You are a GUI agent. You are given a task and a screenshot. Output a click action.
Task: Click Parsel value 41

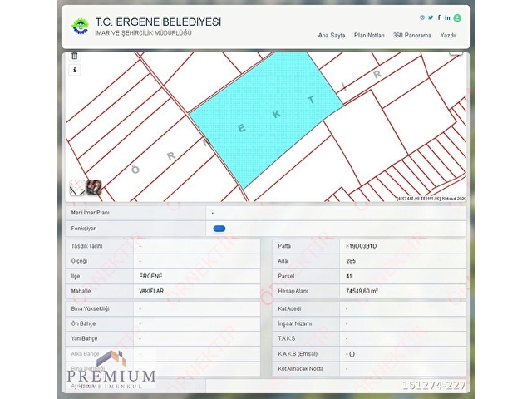tap(349, 276)
